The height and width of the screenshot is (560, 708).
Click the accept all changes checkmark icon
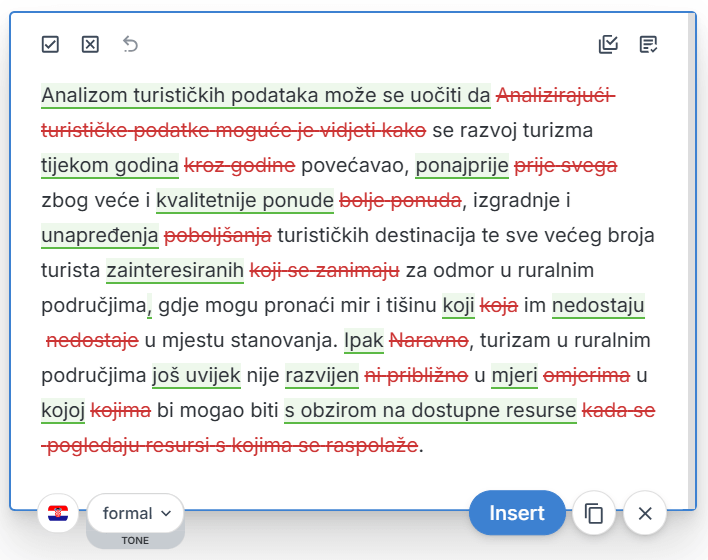50,44
